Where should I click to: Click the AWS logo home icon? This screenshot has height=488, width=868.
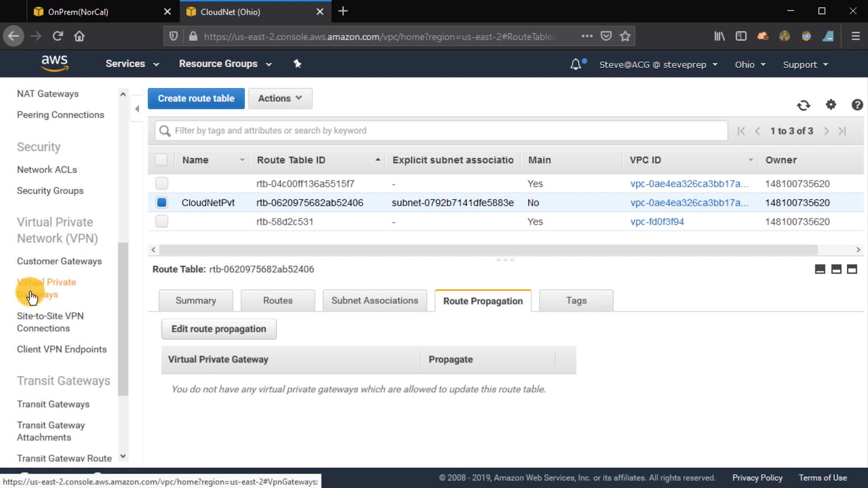(54, 63)
